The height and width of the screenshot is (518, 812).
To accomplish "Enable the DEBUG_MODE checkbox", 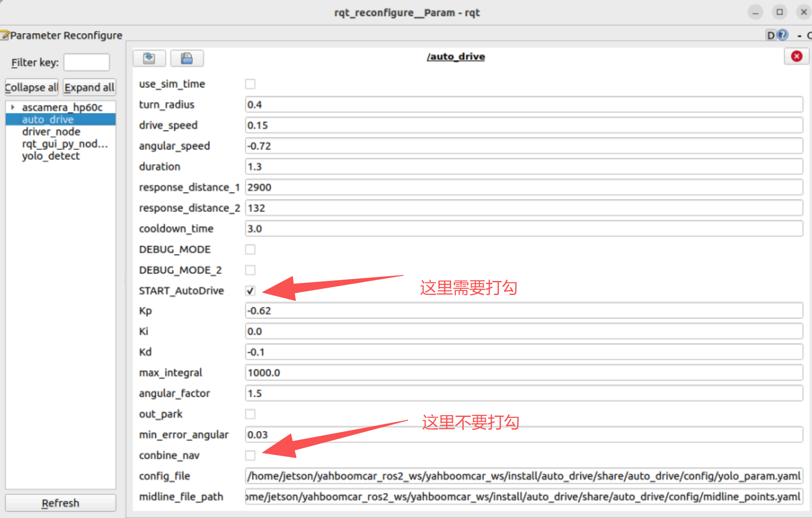I will click(250, 249).
